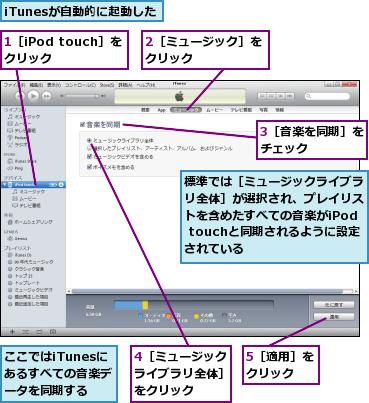Click the last view mode button (Cover Flow)
This screenshot has height=403, width=369.
pos(290,96)
